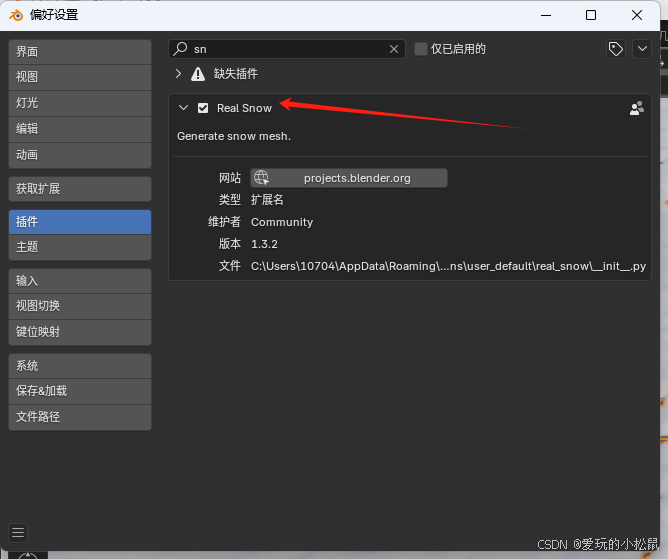Open the 编辑 preferences section
Image resolution: width=668 pixels, height=559 pixels.
80,129
